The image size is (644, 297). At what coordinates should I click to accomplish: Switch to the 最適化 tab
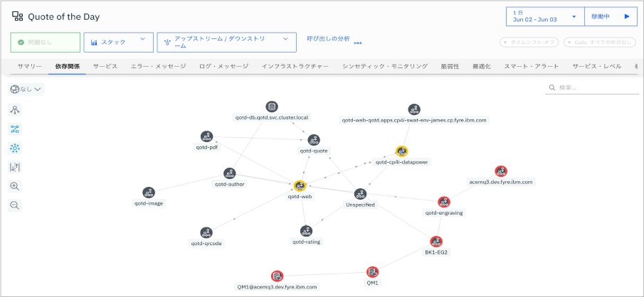[481, 66]
